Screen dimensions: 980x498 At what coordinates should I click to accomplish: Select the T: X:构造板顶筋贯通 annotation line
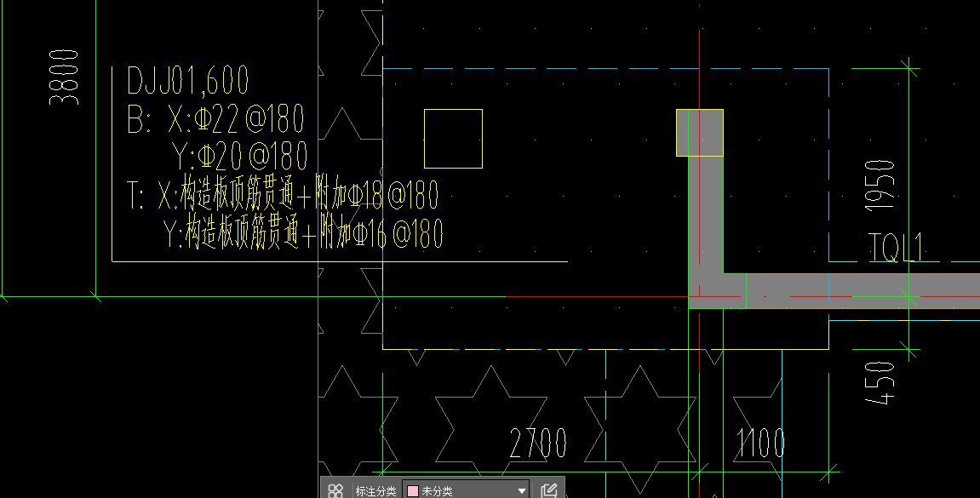[283, 194]
